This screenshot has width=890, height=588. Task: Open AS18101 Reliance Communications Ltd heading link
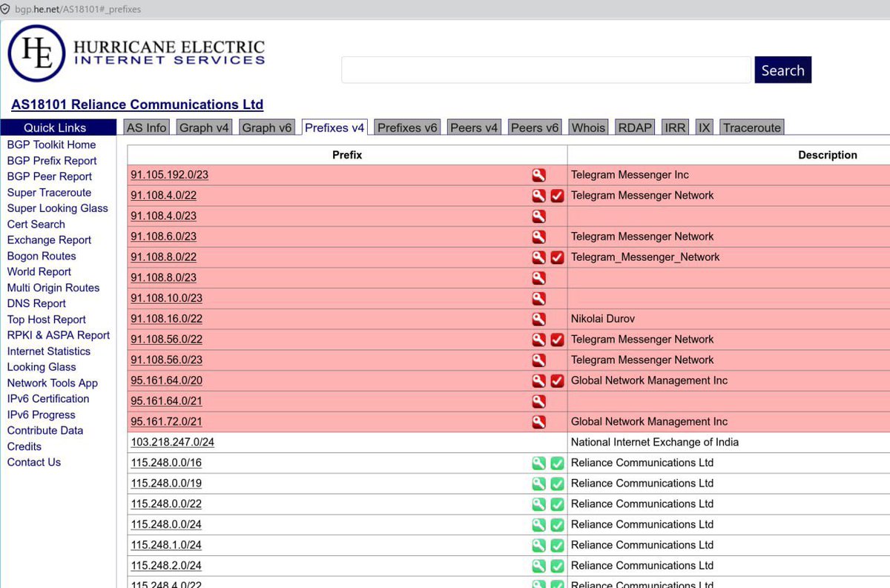[x=137, y=105]
